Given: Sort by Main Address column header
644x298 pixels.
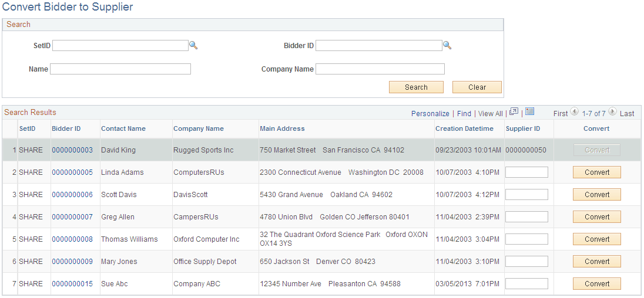Looking at the screenshot, I should coord(282,128).
